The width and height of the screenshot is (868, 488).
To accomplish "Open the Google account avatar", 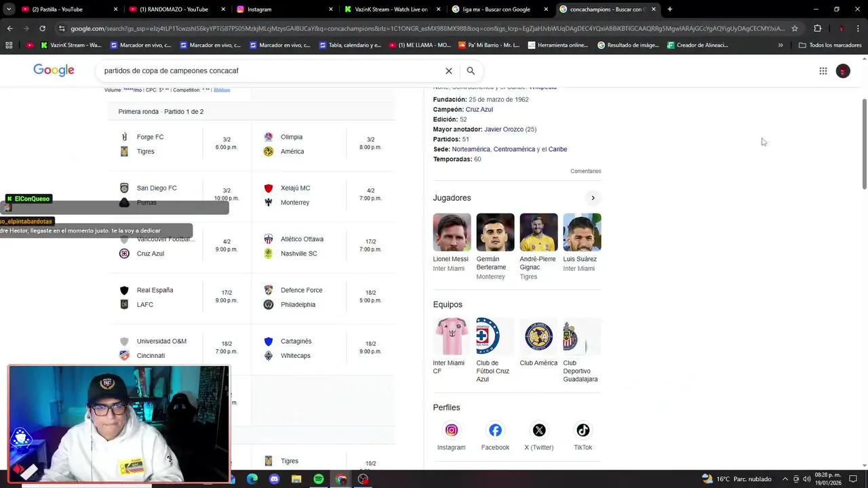I will [843, 71].
